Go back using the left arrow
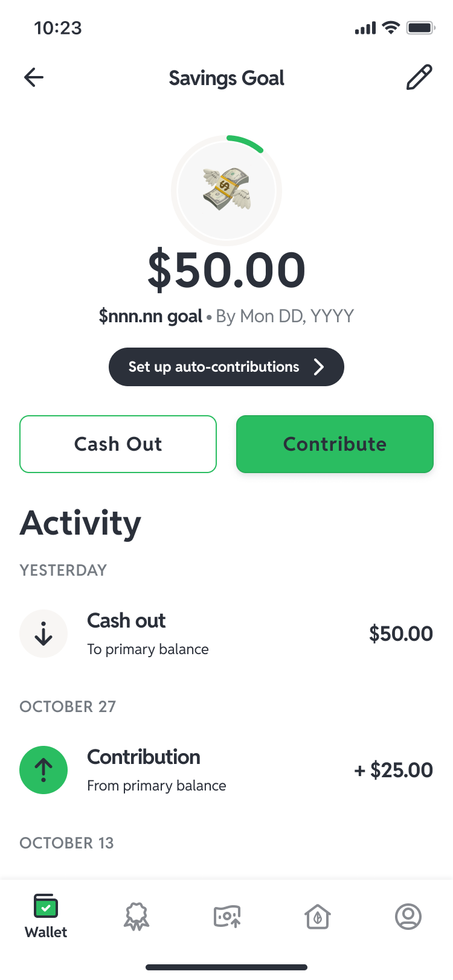Viewport: 453px width, 980px height. point(34,77)
